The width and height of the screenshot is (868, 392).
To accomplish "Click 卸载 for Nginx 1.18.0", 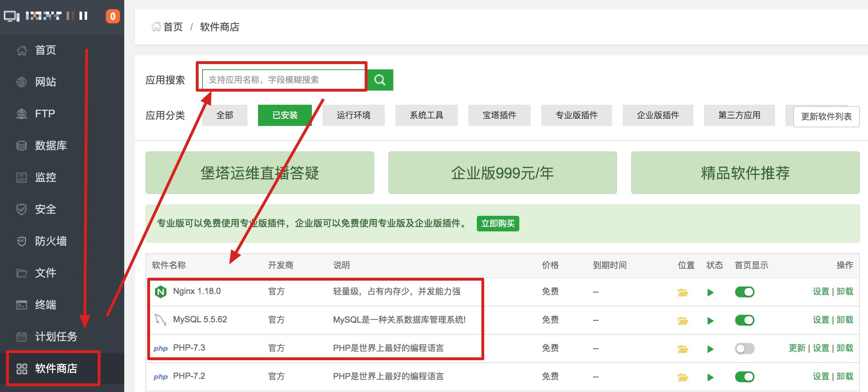I will click(x=845, y=292).
